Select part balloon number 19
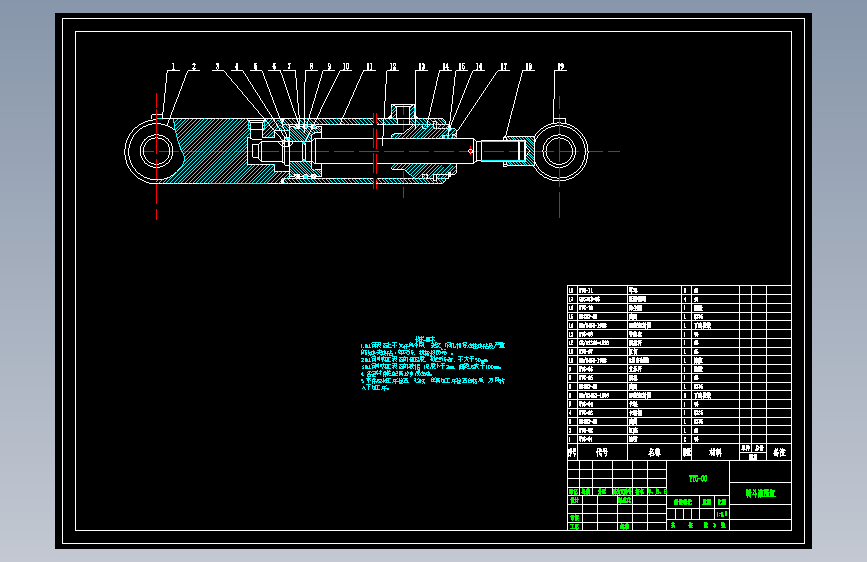This screenshot has width=867, height=562. coord(561,67)
